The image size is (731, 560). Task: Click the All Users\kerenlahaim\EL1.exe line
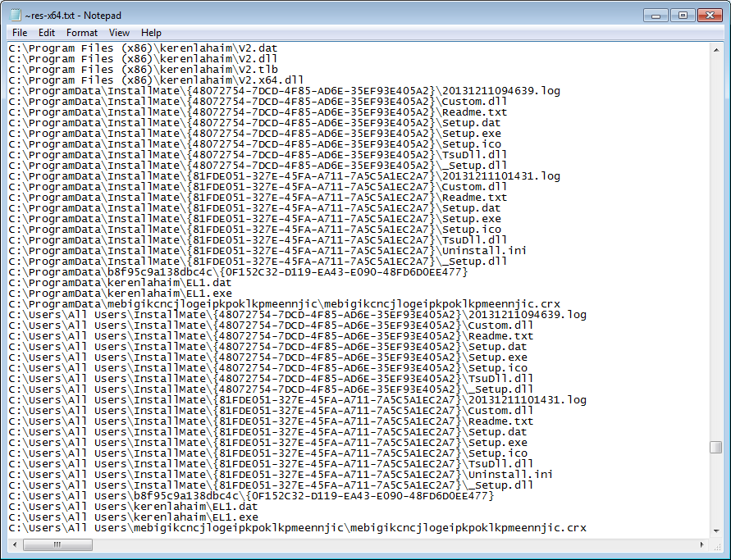pos(134,517)
